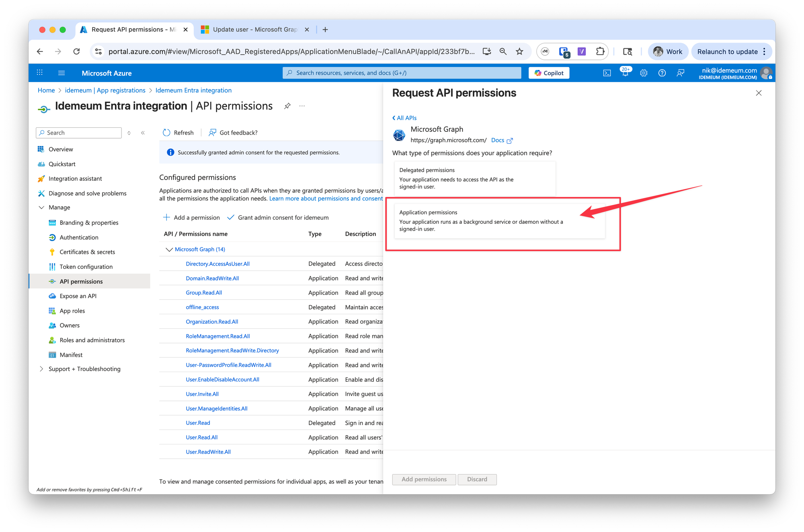Open Diagnose and solve problems

[x=87, y=193]
